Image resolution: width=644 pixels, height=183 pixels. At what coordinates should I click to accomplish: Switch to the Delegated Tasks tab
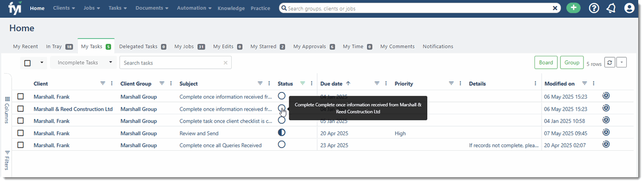(x=143, y=47)
